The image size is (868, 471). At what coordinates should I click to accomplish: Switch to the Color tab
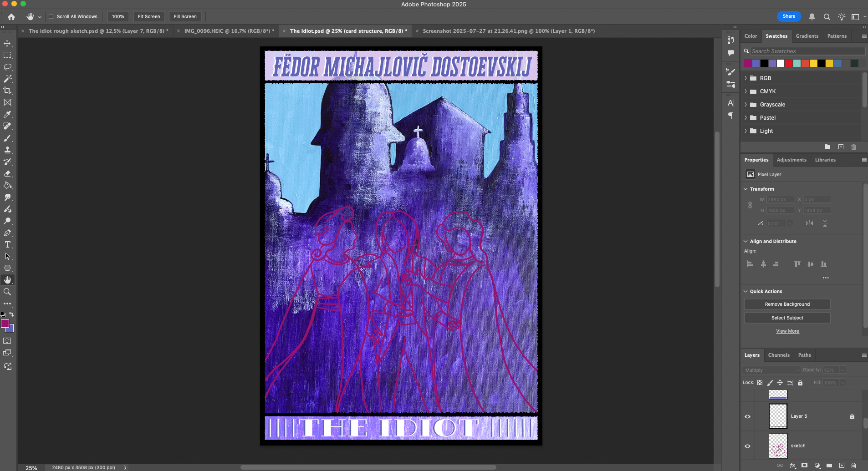tap(751, 36)
